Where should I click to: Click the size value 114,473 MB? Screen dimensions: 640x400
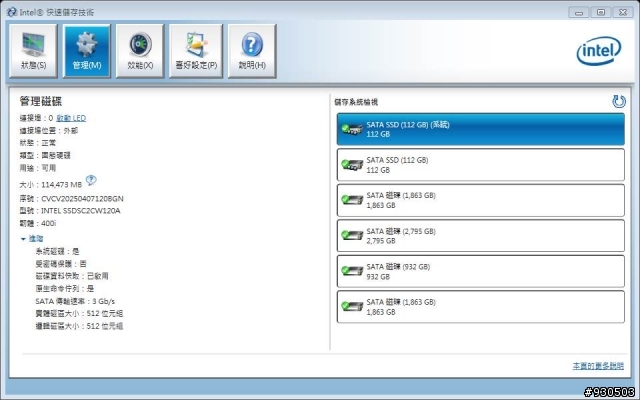click(x=62, y=185)
